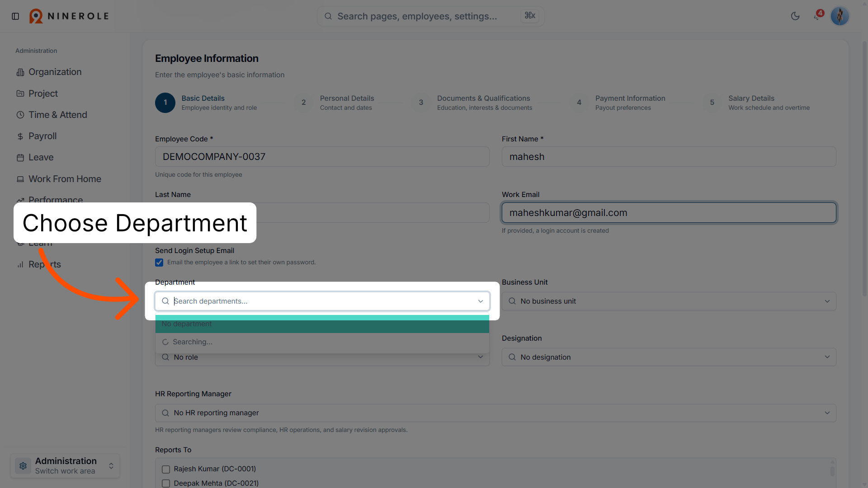868x488 pixels.
Task: Open the No role dropdown chevron
Action: tap(481, 357)
